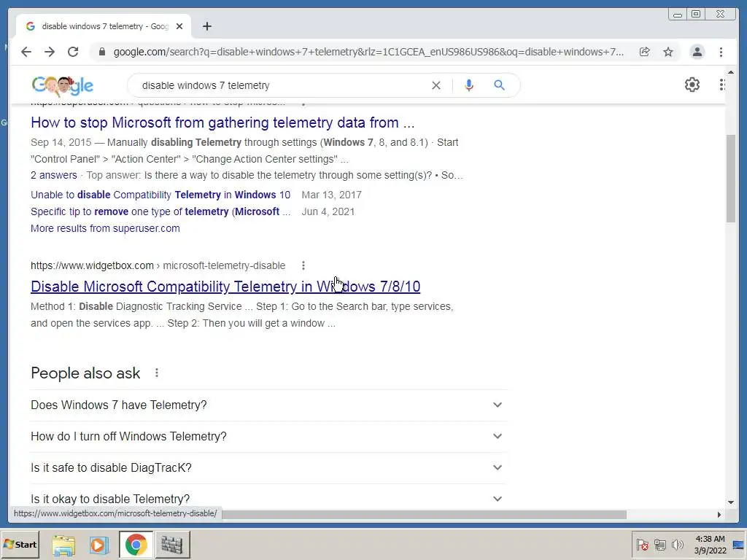
Task: Bookmark this page with the star icon
Action: point(668,52)
